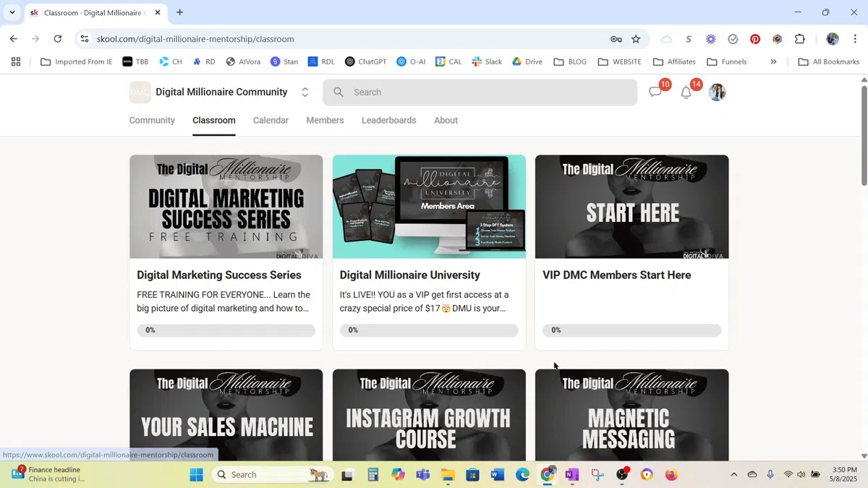The height and width of the screenshot is (488, 868).
Task: Open the Chrome three-dot menu
Action: coord(855,39)
